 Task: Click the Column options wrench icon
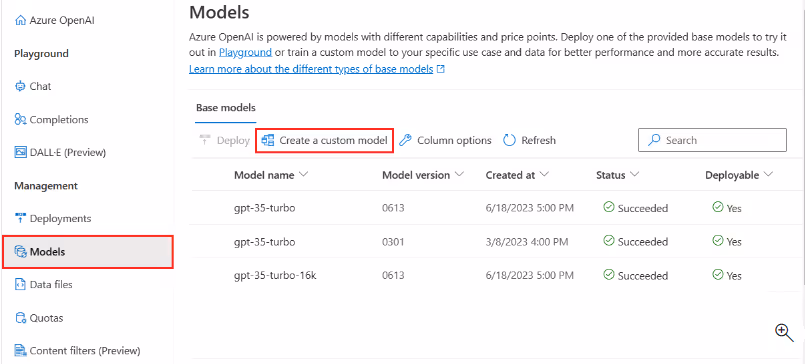click(x=405, y=140)
